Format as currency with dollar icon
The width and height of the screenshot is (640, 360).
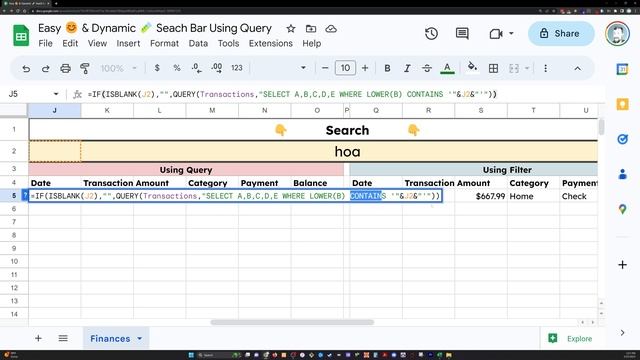(x=157, y=68)
